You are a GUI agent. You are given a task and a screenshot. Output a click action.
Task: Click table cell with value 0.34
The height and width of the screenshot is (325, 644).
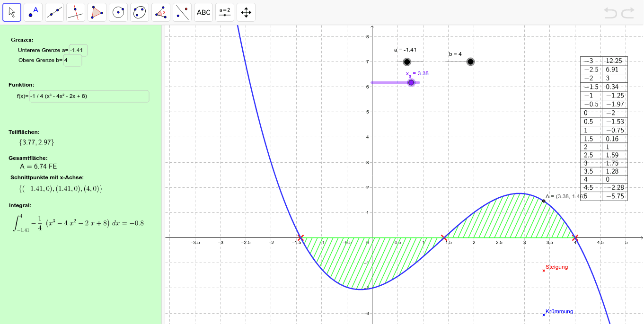tap(615, 87)
